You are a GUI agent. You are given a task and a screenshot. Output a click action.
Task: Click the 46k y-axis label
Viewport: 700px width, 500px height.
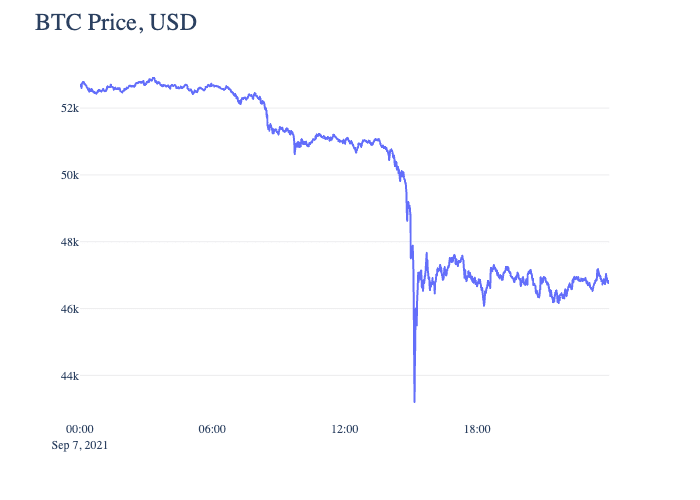click(x=70, y=309)
